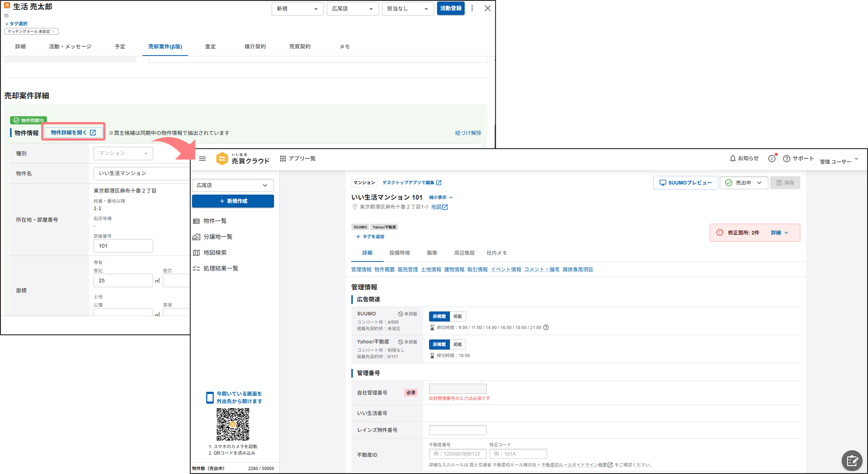
Task: Open 管理ユーザー account menu
Action: coord(839,161)
